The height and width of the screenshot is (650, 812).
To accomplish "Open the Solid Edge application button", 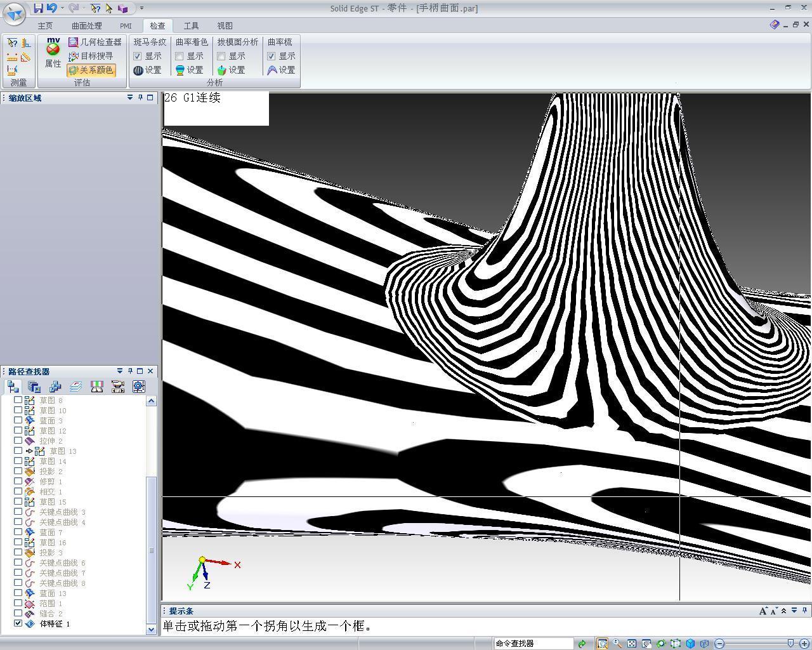I will pyautogui.click(x=15, y=13).
